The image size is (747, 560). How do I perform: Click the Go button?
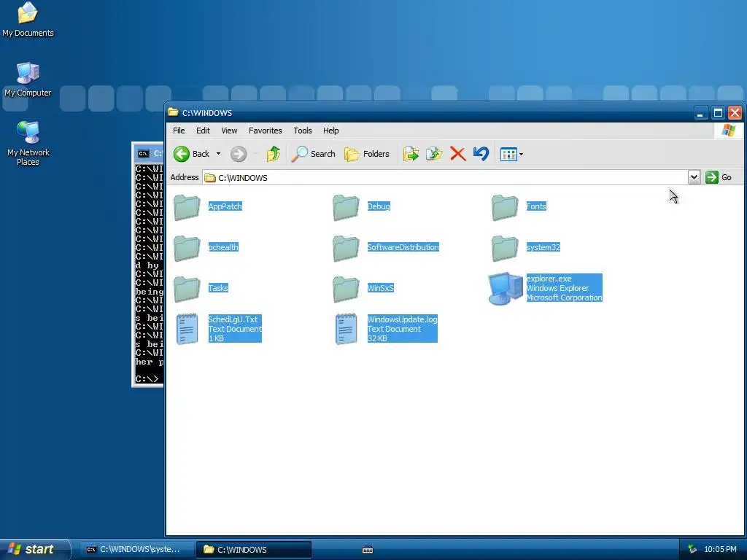coord(719,178)
